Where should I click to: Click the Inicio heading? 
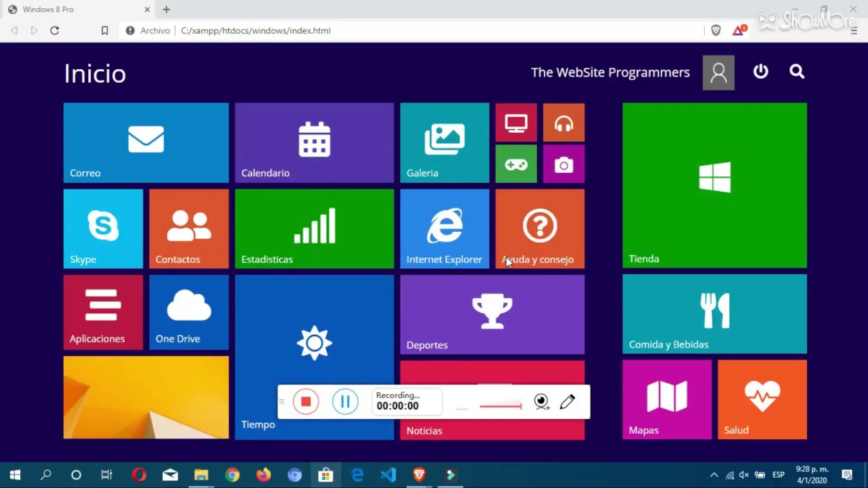[95, 73]
